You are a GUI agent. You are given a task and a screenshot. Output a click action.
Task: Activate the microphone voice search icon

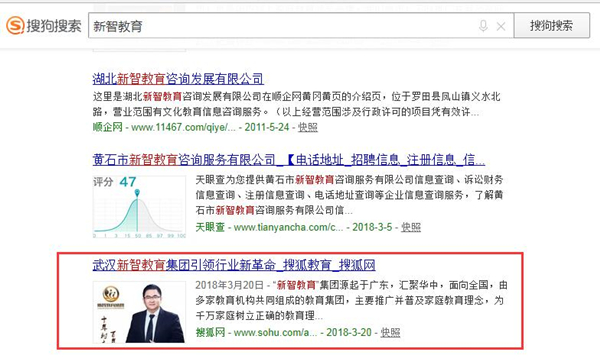pos(483,26)
